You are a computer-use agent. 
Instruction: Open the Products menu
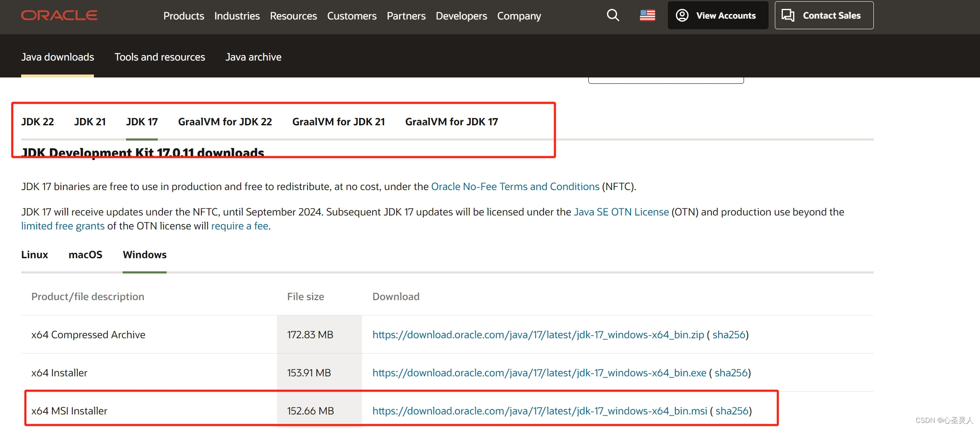coord(184,16)
